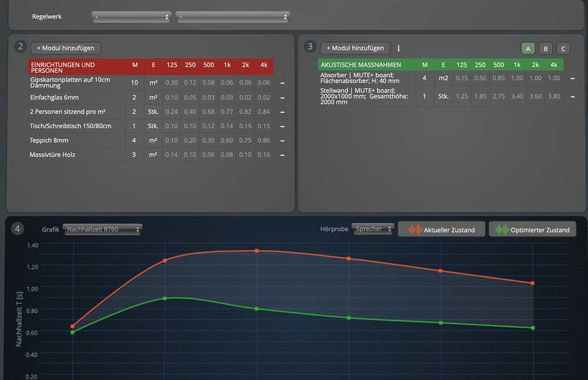This screenshot has height=380, width=588.
Task: Delete the Teppich 8mm row via minus icon
Action: click(x=283, y=141)
